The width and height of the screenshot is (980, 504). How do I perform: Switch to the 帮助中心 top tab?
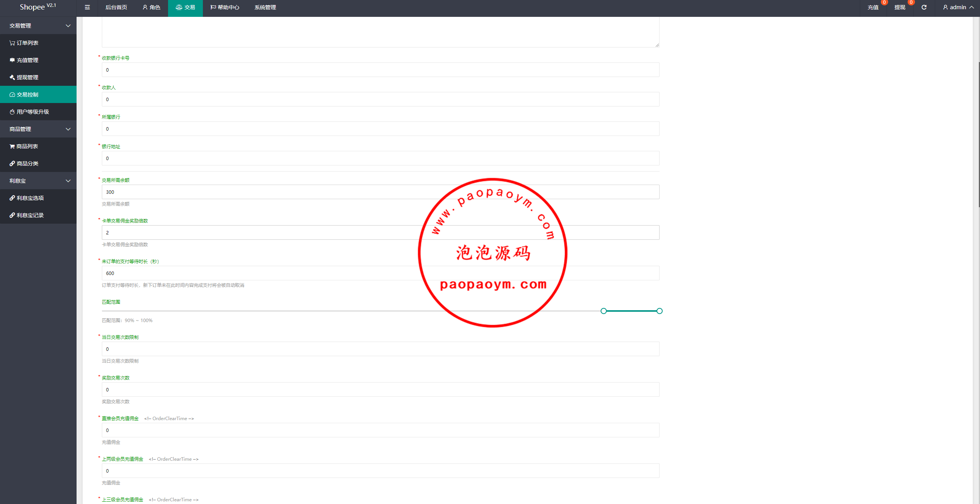[x=225, y=7]
